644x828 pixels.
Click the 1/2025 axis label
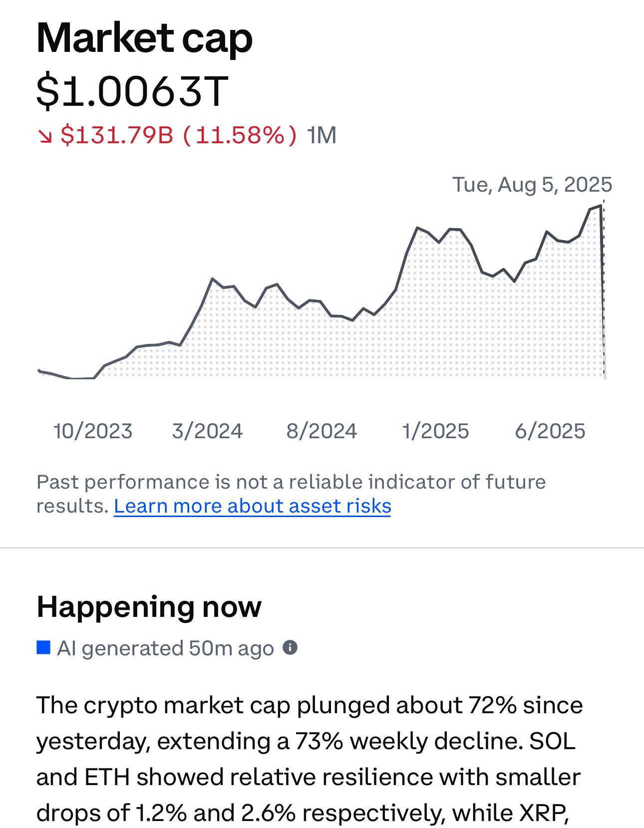(x=436, y=431)
